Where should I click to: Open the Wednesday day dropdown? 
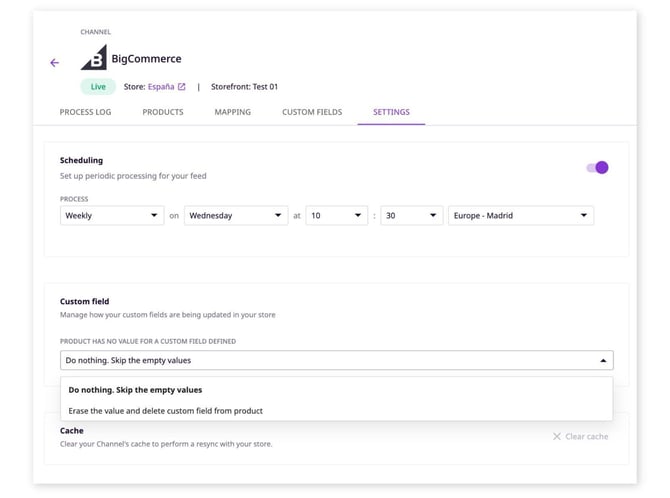coord(236,215)
